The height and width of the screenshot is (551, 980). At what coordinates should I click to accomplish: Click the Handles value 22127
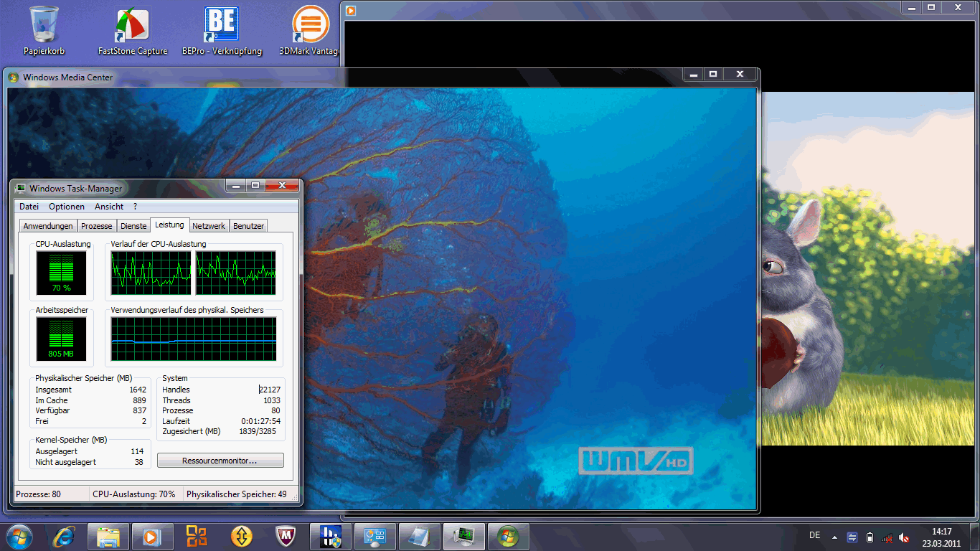click(270, 390)
